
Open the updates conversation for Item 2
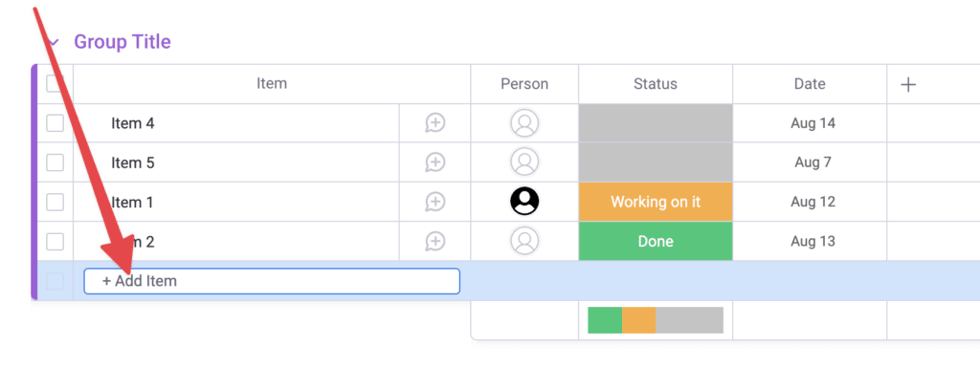coord(435,242)
